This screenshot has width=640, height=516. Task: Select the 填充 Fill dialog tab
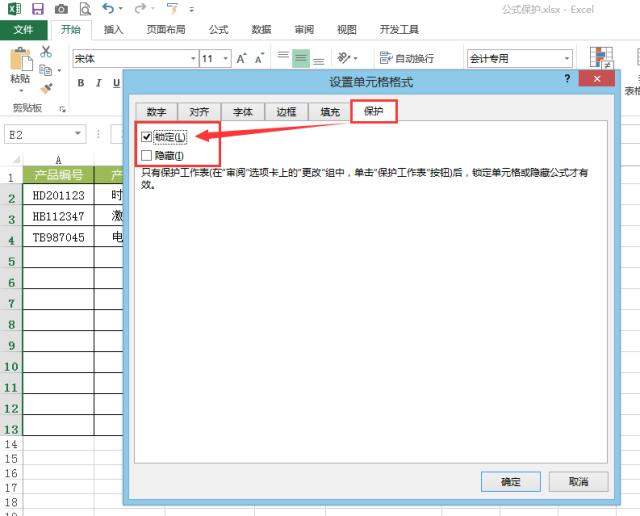tap(330, 111)
